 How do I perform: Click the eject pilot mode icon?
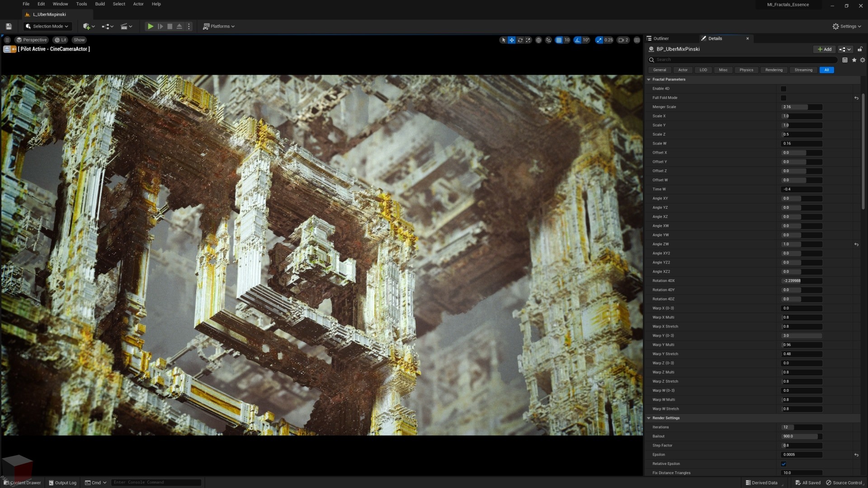[7, 49]
